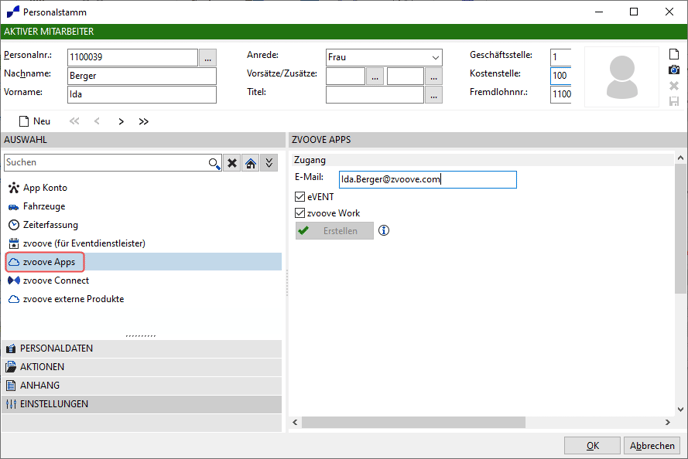Click the Erstellen button

[334, 231]
